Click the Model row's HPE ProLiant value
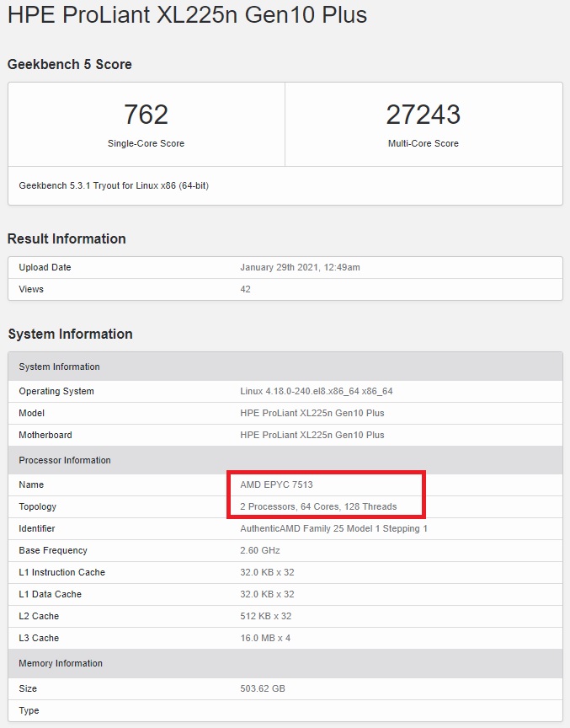Screen dimensions: 570x728 [x=312, y=413]
